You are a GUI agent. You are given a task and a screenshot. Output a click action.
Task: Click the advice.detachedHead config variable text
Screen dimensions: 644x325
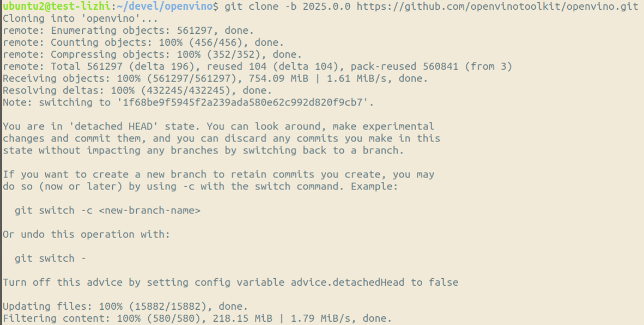tap(348, 282)
